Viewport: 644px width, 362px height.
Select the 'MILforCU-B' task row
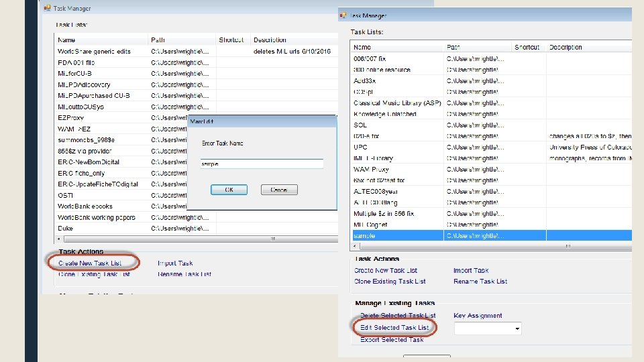(197, 74)
